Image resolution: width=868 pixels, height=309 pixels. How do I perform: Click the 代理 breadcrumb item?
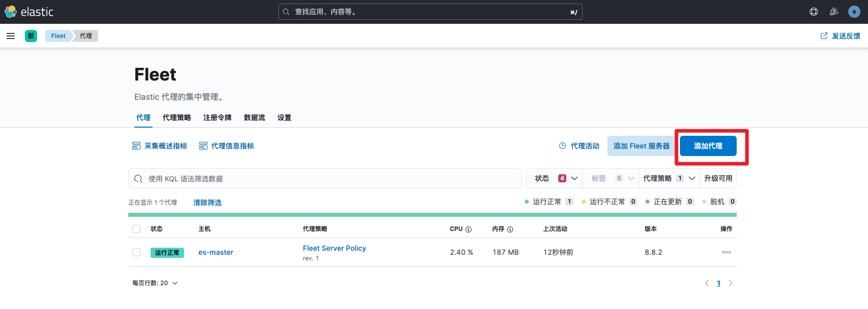tap(86, 36)
